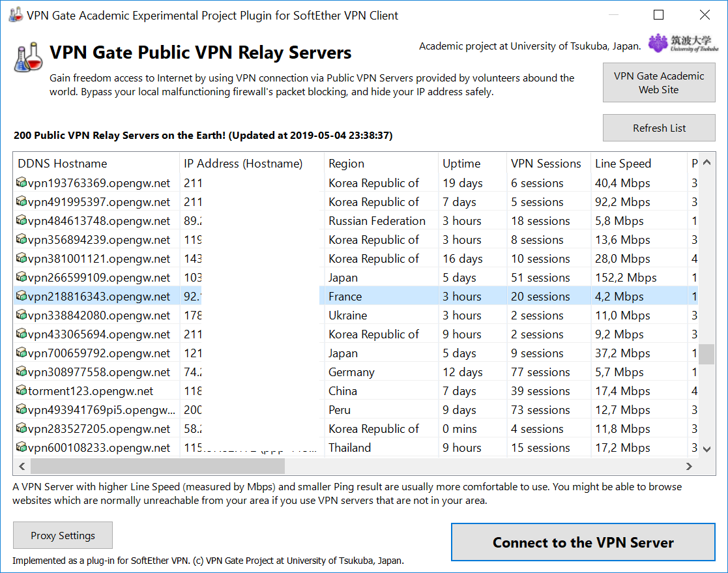728x573 pixels.
Task: Select hostname torment123.opengw.net
Action: click(90, 391)
